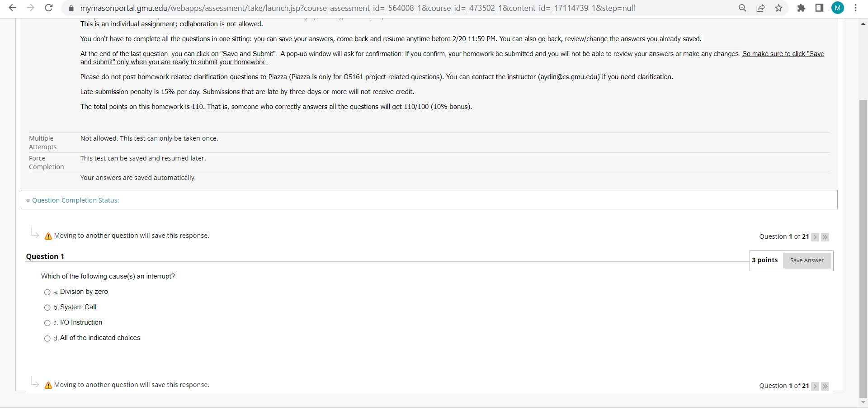868x411 pixels.
Task: Go to next question via top arrow
Action: [x=815, y=237]
